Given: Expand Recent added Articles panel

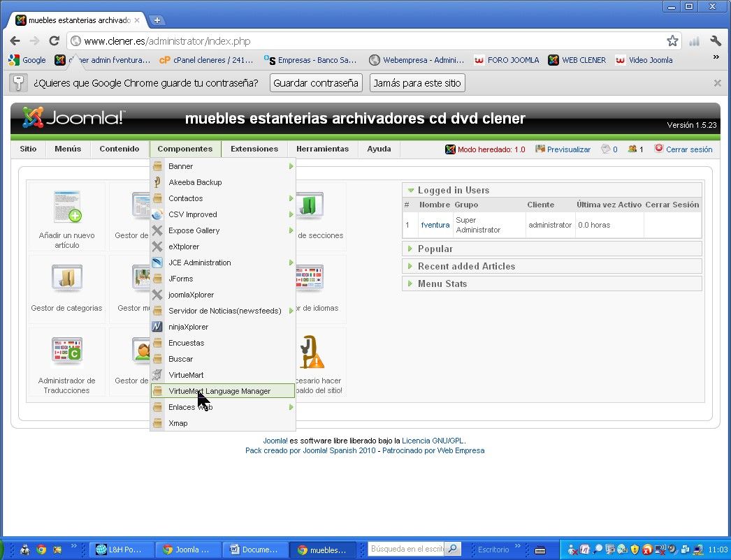Looking at the screenshot, I should tap(552, 267).
